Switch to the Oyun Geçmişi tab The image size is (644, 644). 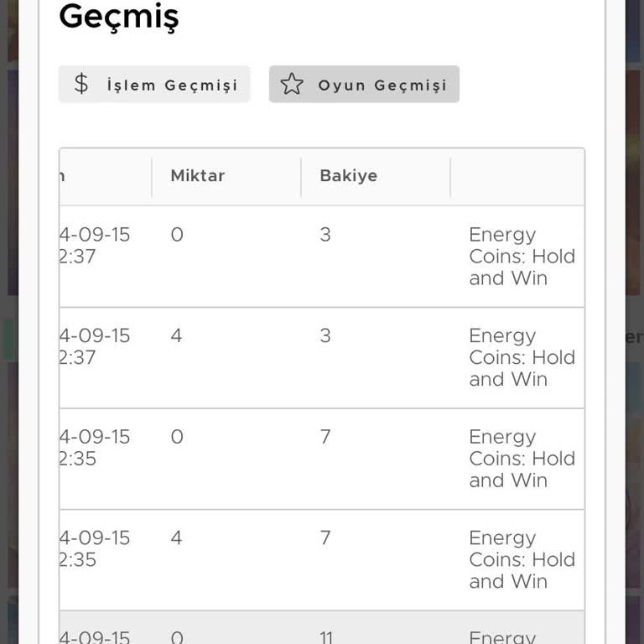click(364, 84)
